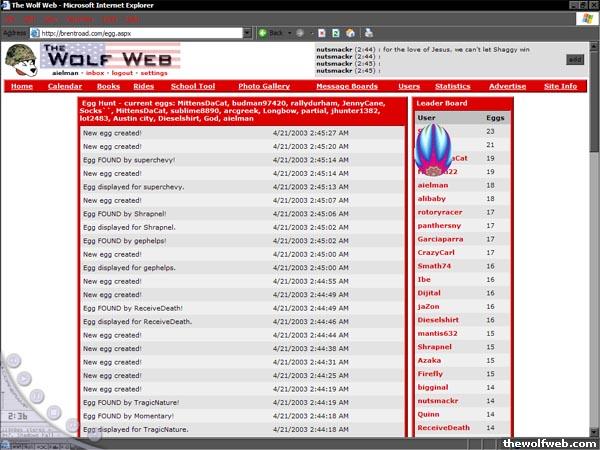Expand the Back button history dropdown
This screenshot has width=600, height=450.
291,33
